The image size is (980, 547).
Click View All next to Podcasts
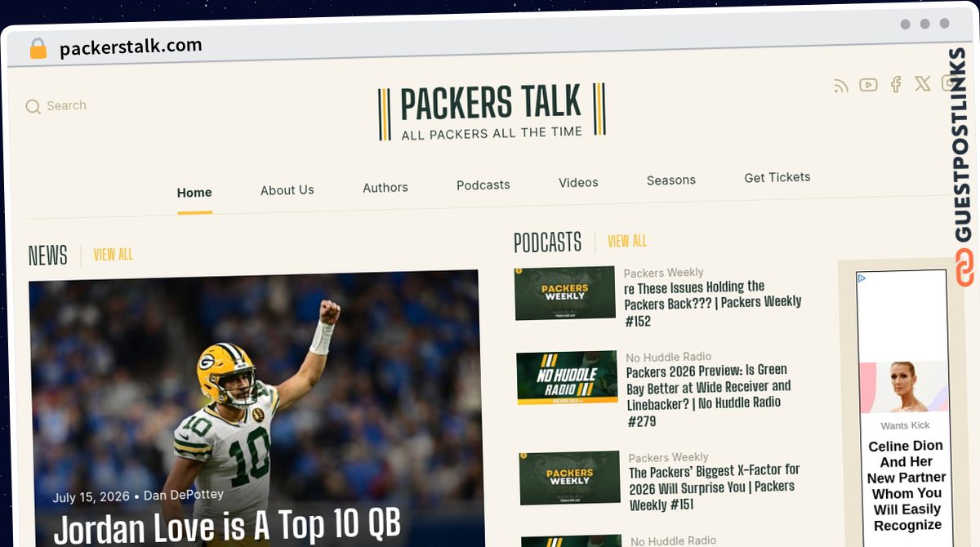[627, 241]
